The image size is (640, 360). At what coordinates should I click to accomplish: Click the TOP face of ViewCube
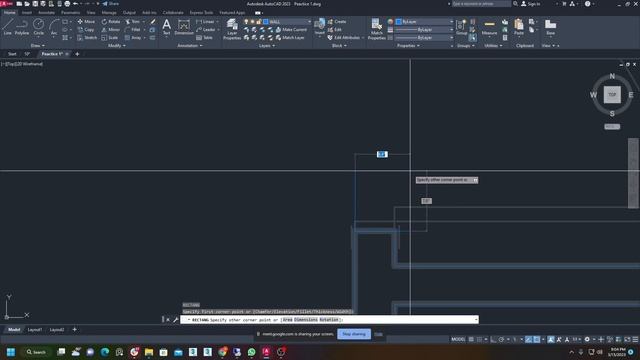612,94
